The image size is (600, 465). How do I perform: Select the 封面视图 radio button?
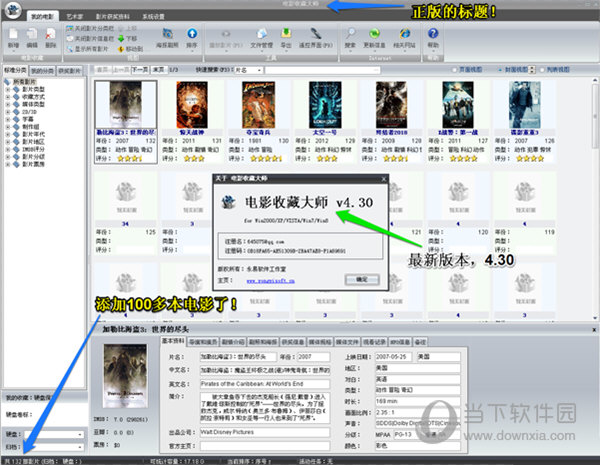pos(500,70)
